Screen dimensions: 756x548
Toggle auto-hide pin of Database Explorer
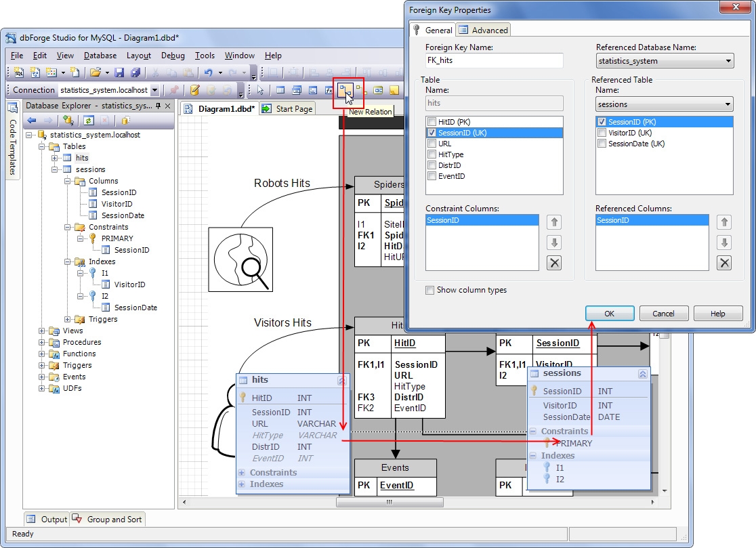(x=158, y=106)
